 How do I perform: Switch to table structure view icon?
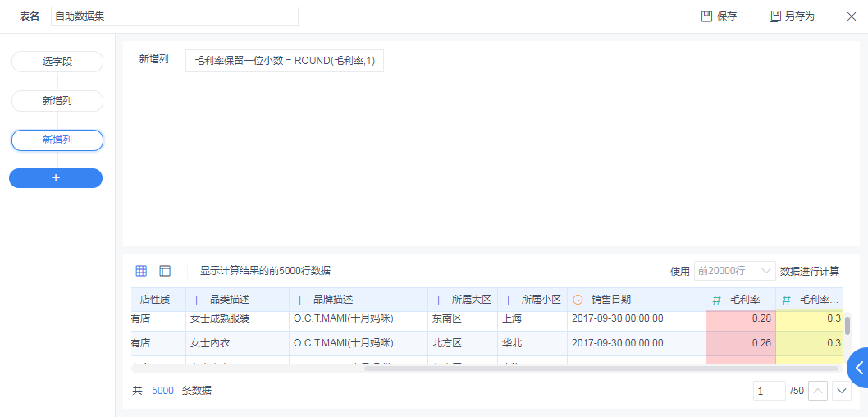click(165, 271)
